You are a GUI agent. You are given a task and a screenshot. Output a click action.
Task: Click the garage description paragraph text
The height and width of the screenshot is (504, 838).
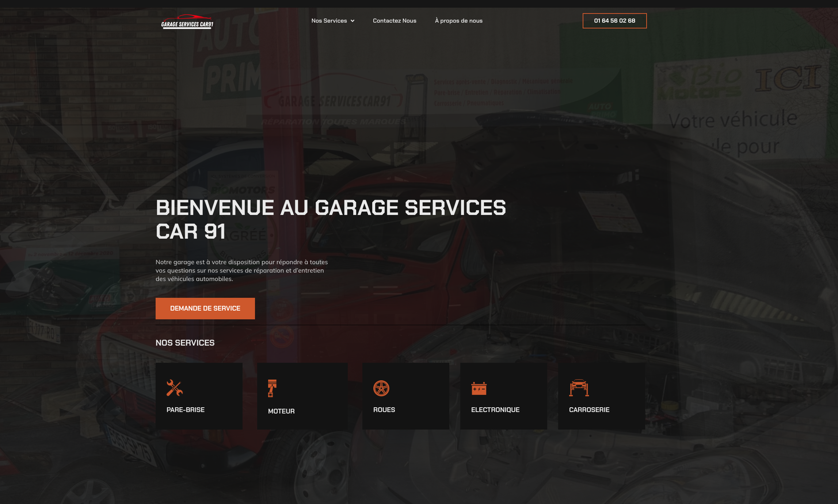point(241,270)
